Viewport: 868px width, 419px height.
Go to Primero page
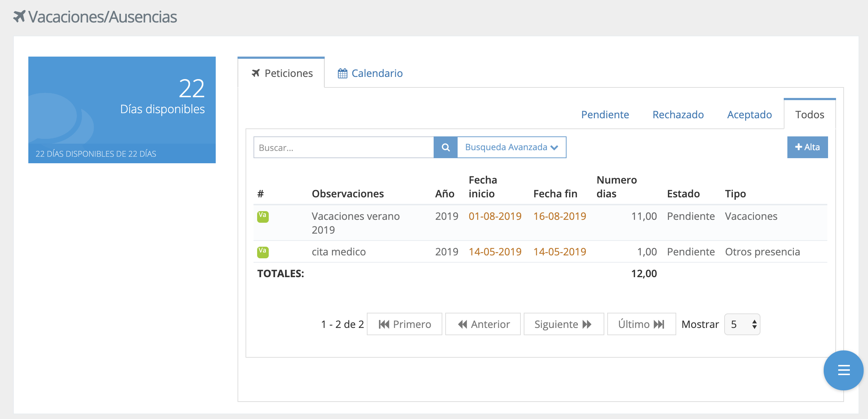[405, 324]
